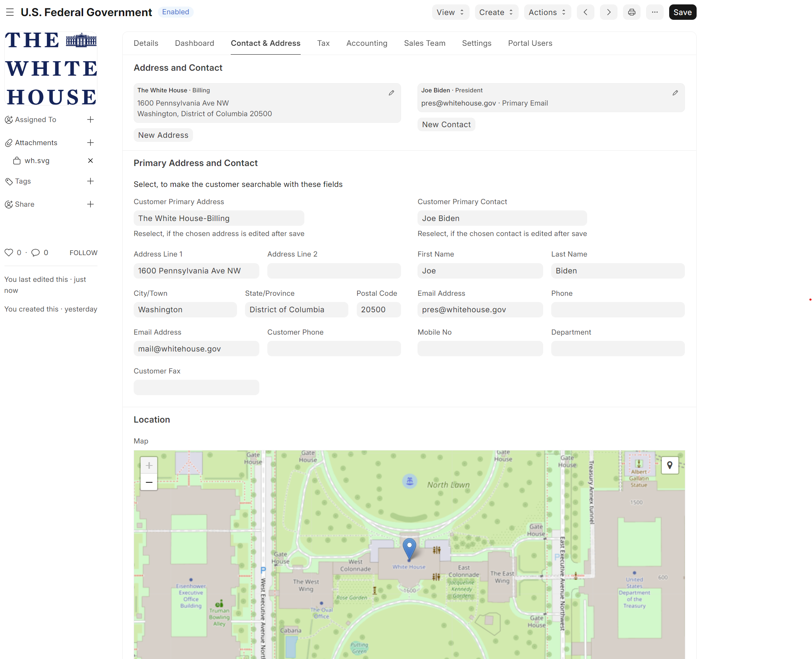The width and height of the screenshot is (812, 659).
Task: Open the three-dots more menu
Action: [655, 12]
